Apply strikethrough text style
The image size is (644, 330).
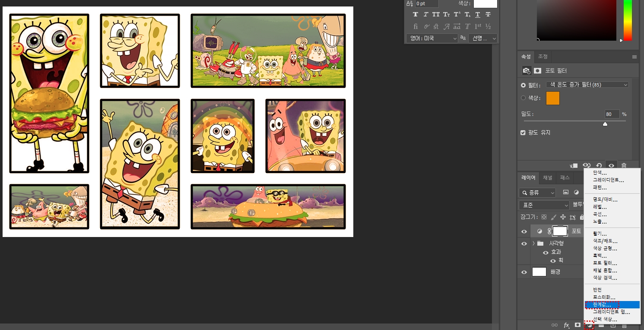pos(488,15)
